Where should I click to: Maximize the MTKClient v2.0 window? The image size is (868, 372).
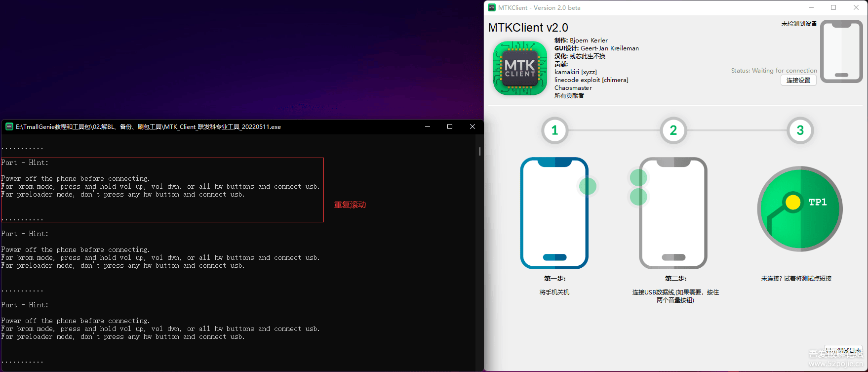click(x=833, y=7)
